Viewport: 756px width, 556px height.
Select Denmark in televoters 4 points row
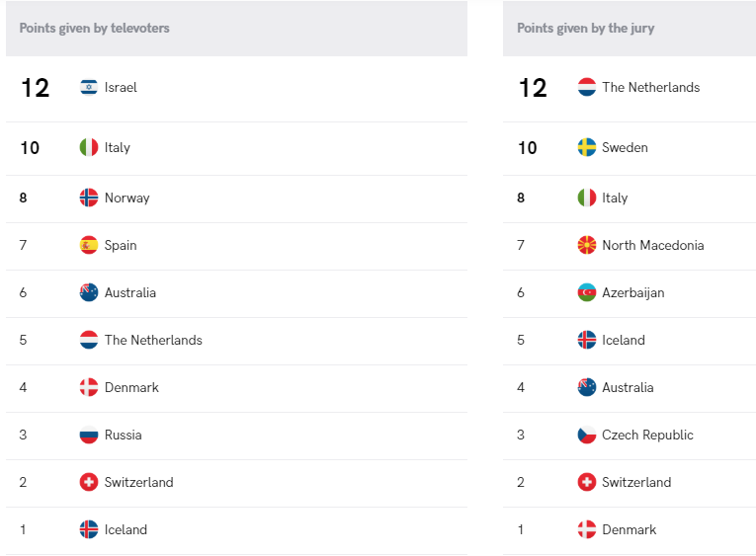[x=131, y=387]
